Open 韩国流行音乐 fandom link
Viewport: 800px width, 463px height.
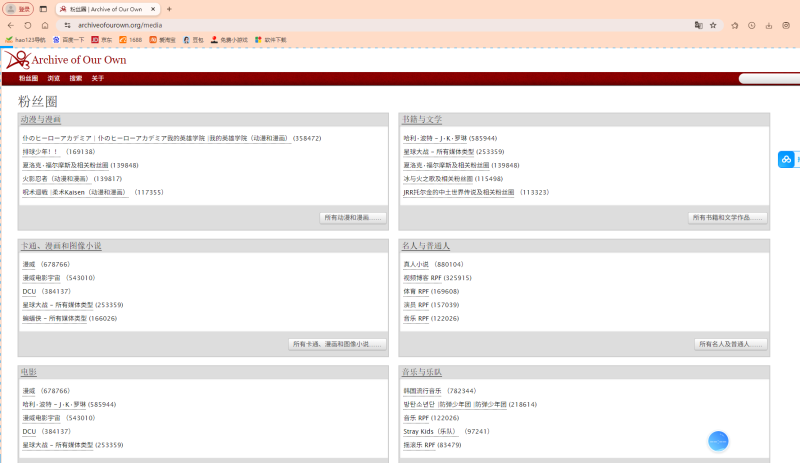(x=422, y=391)
